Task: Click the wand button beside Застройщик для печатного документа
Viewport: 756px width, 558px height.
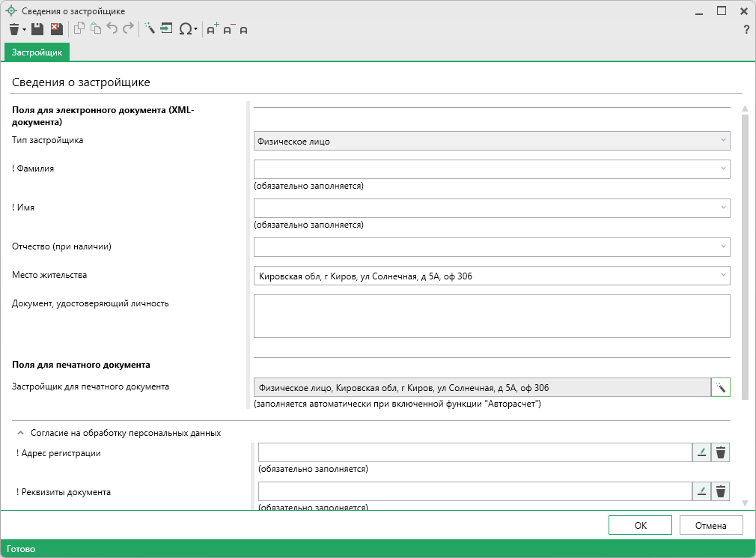Action: (x=720, y=387)
